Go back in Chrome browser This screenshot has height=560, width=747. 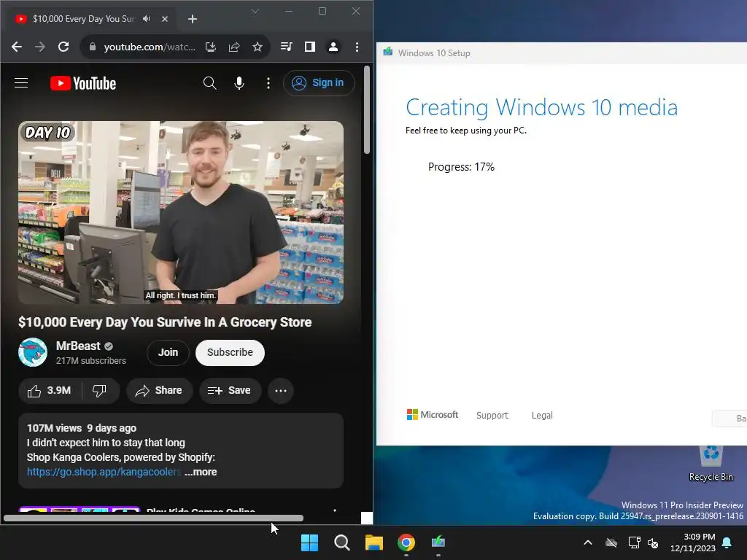coord(17,47)
